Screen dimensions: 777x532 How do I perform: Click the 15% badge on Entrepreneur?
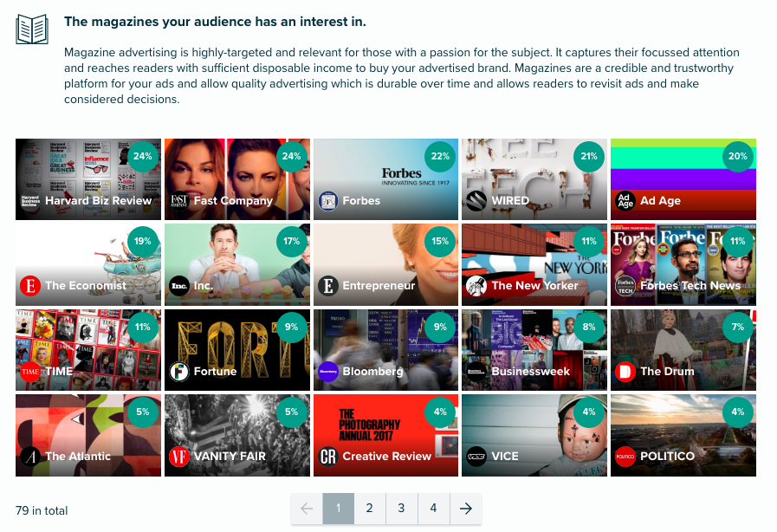tap(440, 241)
